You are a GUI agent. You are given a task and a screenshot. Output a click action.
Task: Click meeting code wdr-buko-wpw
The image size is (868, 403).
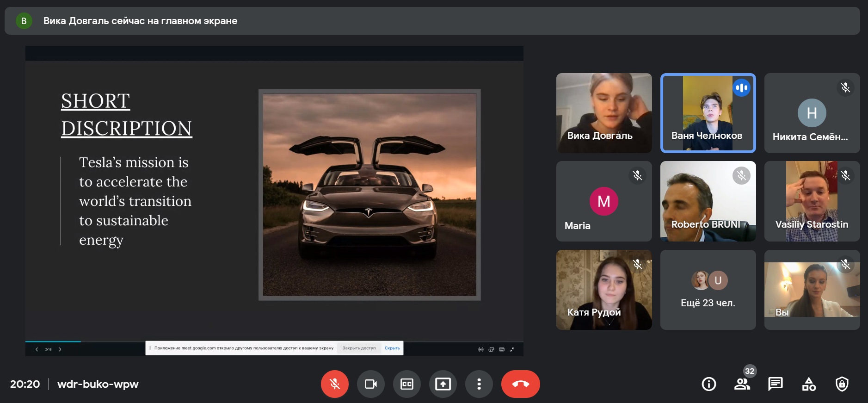coord(98,384)
